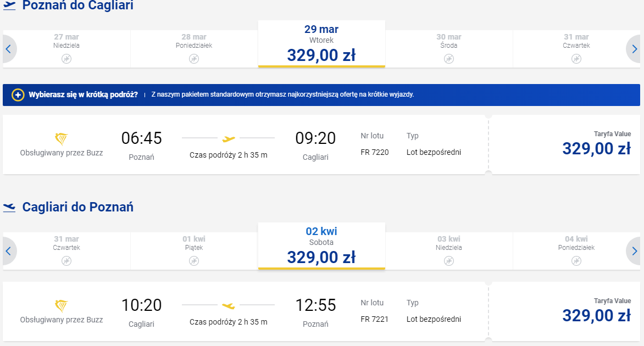Image resolution: width=644 pixels, height=346 pixels.
Task: Click the plus icon in the blue banner
Action: click(x=18, y=95)
